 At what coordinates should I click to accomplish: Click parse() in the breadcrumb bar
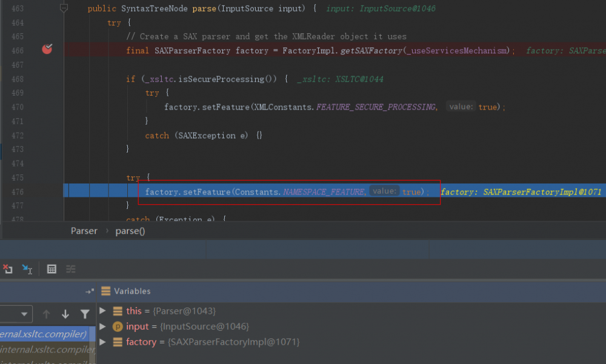[x=130, y=231]
